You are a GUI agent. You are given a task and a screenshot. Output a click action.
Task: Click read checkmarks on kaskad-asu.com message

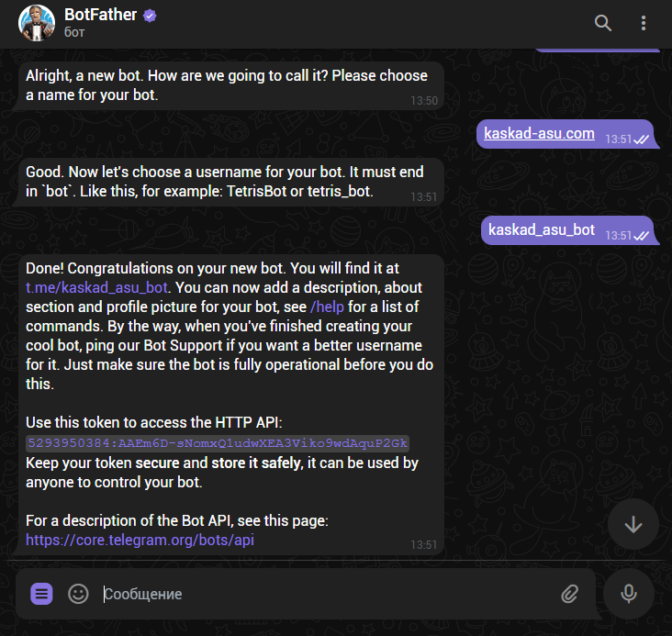[642, 139]
